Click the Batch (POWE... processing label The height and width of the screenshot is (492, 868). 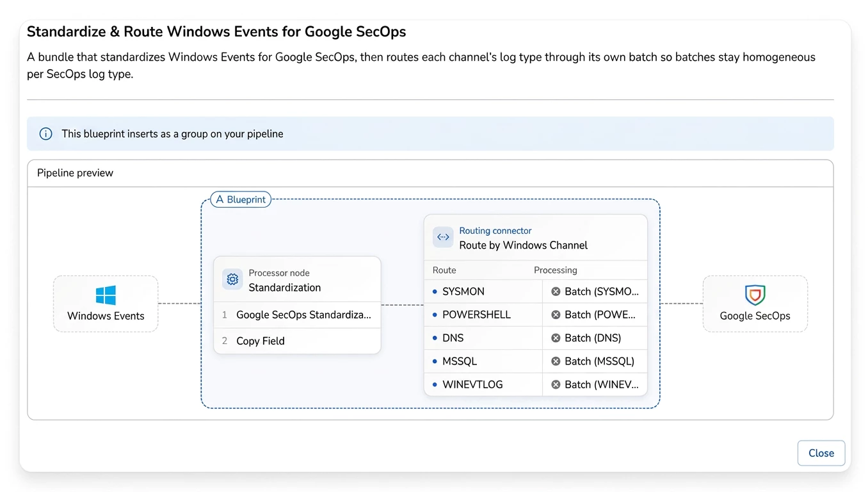point(600,315)
